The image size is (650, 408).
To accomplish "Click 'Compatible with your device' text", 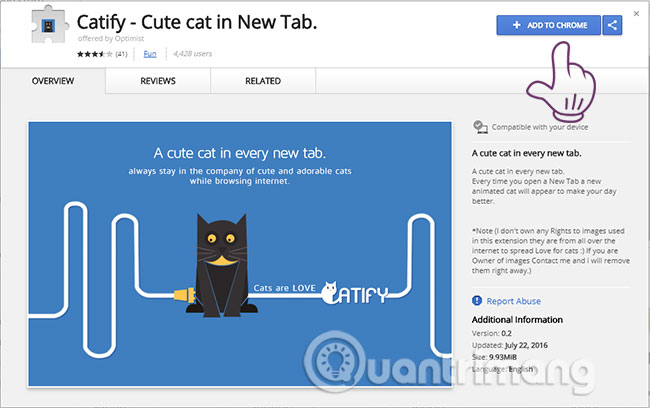I will point(540,127).
